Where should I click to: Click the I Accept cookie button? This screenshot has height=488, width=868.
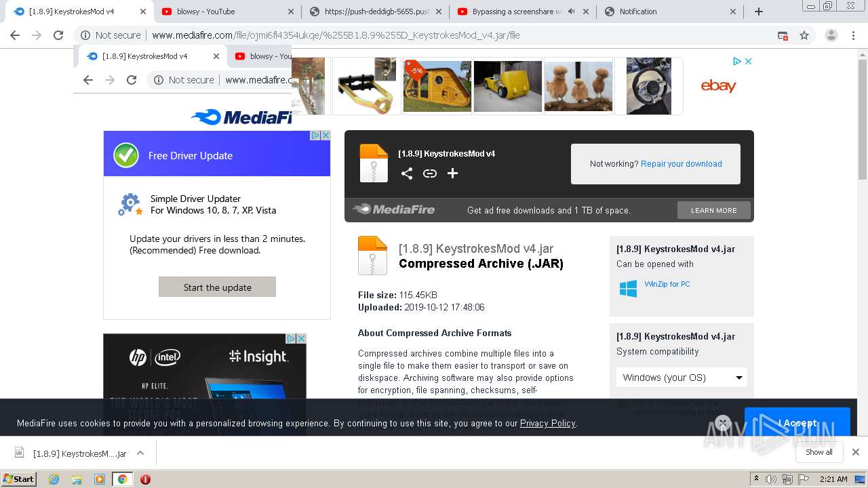pyautogui.click(x=797, y=422)
